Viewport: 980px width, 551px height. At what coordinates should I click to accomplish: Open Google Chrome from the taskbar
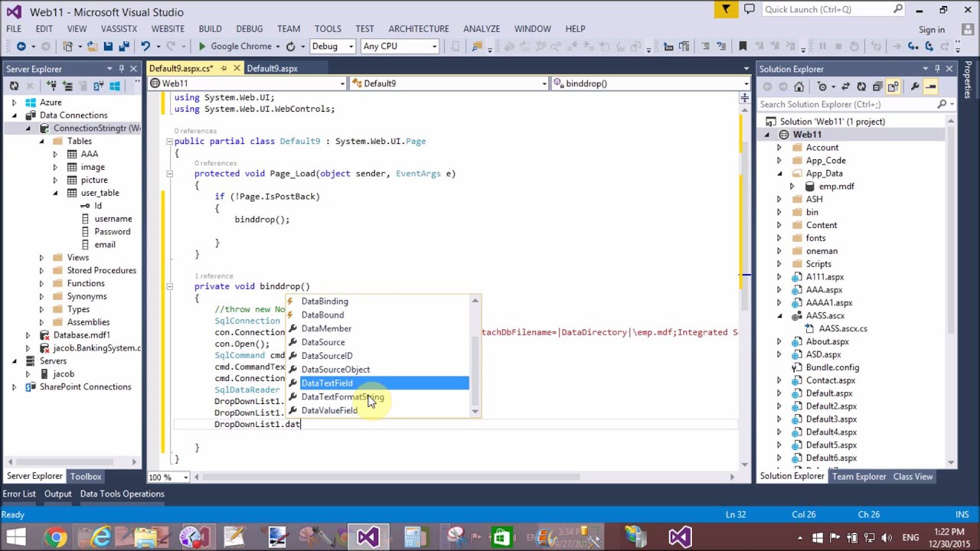tap(56, 537)
